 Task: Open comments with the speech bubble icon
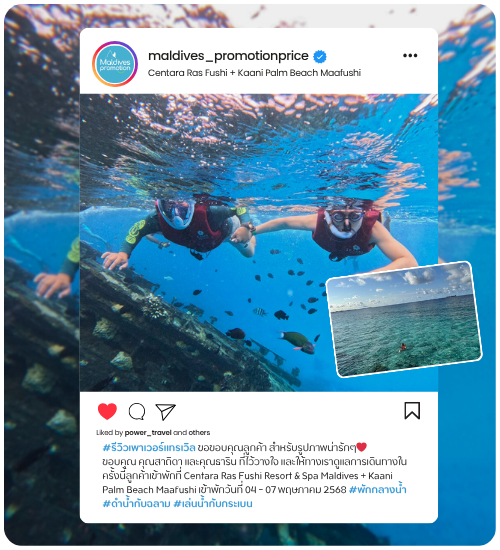coord(137,411)
